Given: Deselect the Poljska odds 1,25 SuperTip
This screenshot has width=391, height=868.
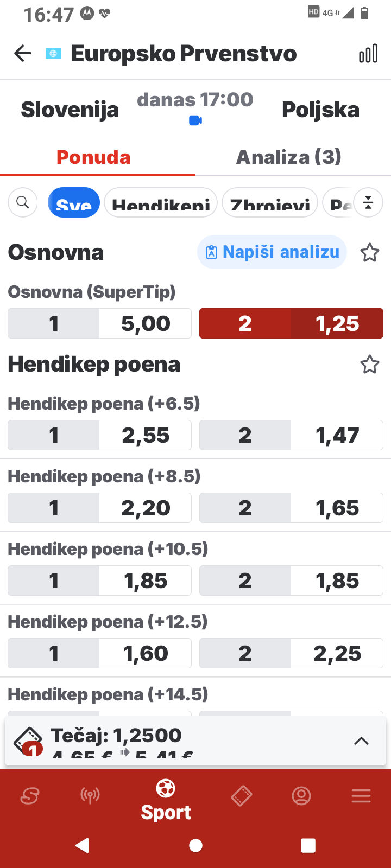Looking at the screenshot, I should [x=291, y=323].
